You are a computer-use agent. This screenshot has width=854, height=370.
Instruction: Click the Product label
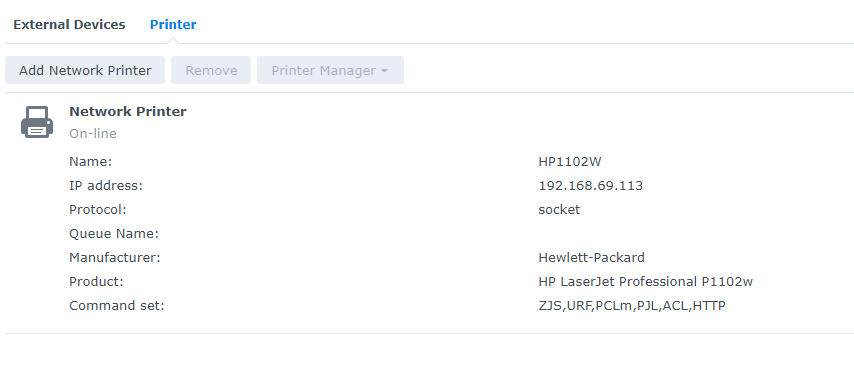click(96, 281)
